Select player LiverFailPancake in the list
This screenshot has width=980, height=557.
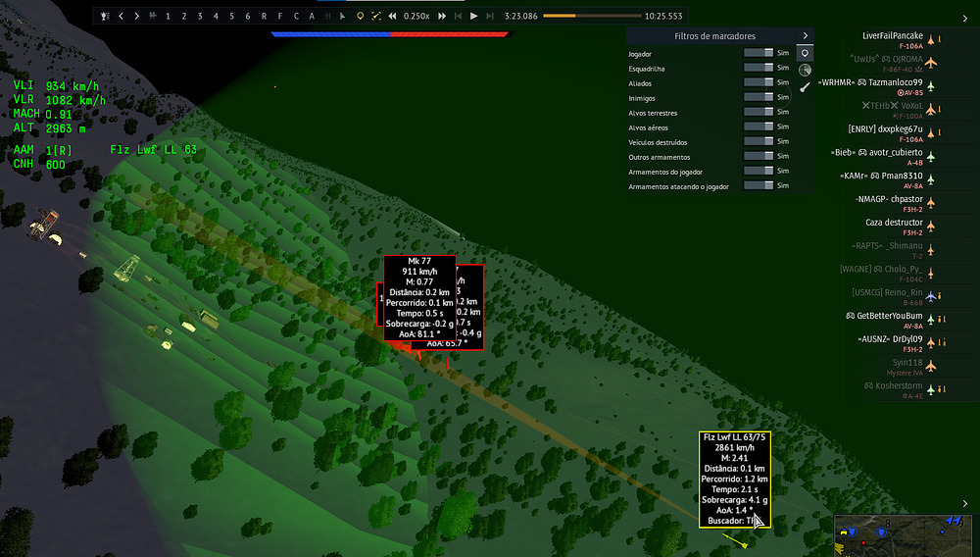pyautogui.click(x=892, y=35)
